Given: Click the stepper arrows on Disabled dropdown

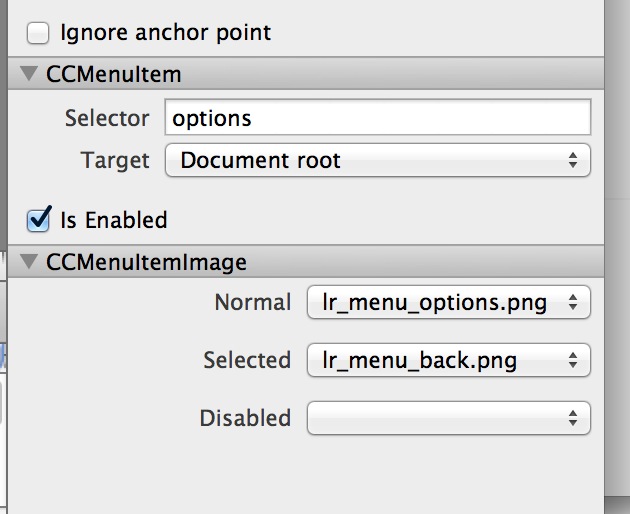Looking at the screenshot, I should [x=573, y=418].
